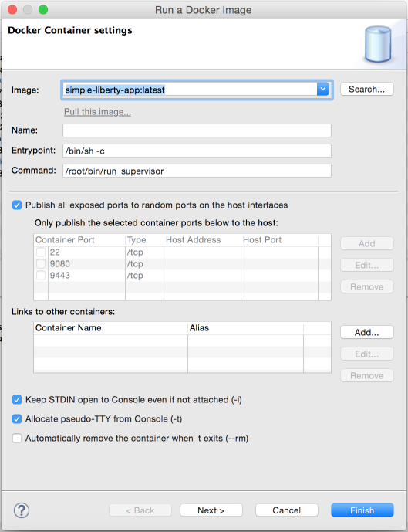Disable Keep STDIN open to Console option

click(x=17, y=400)
